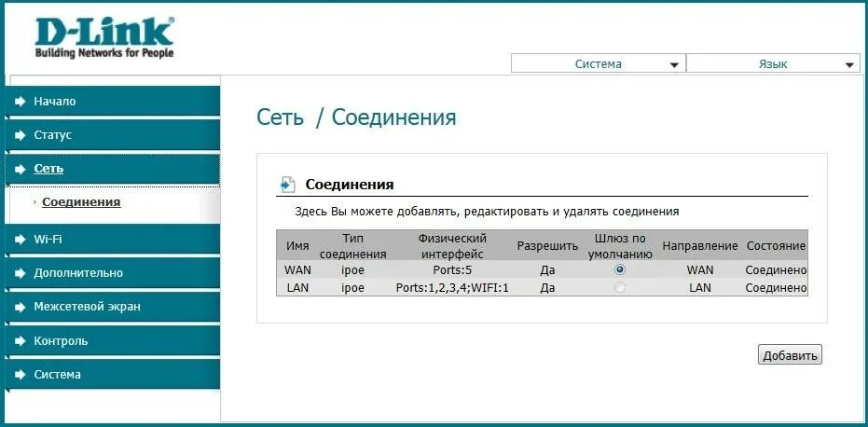Viewport: 868px width, 427px height.
Task: Open the Статус menu section
Action: pyautogui.click(x=113, y=135)
